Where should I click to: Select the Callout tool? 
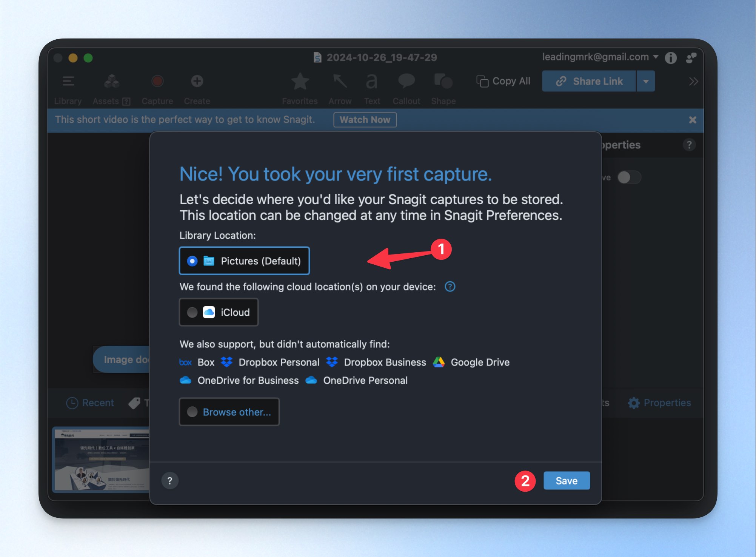click(x=406, y=81)
